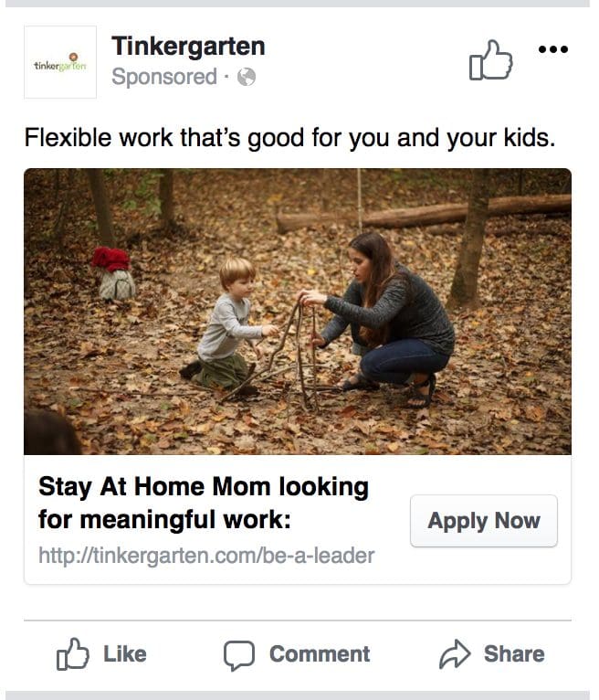
Task: Open the three-dot post options menu
Action: tap(553, 49)
